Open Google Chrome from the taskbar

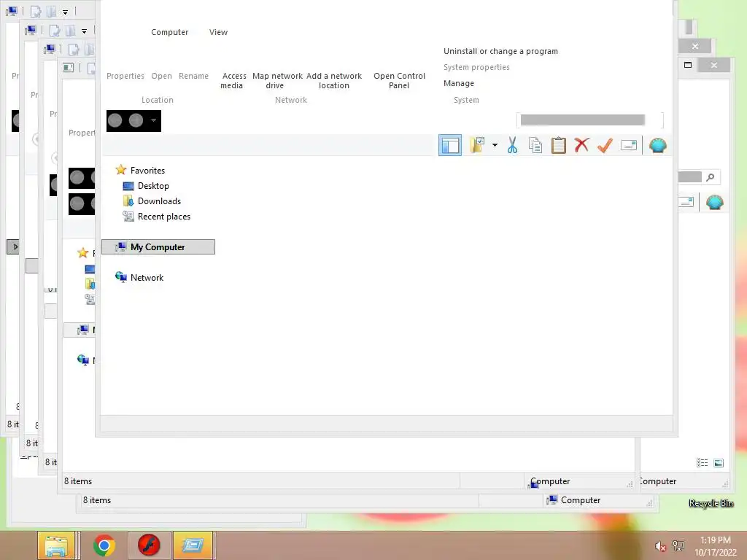[x=104, y=545]
